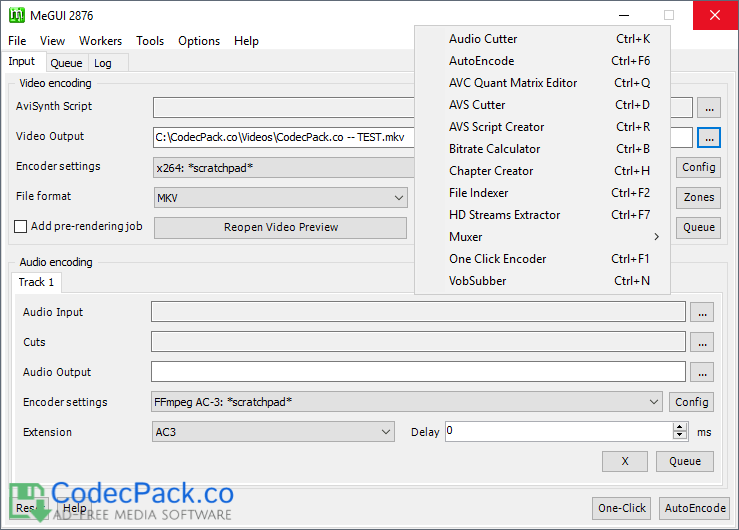
Task: Queue the audio encoding job
Action: pyautogui.click(x=685, y=462)
